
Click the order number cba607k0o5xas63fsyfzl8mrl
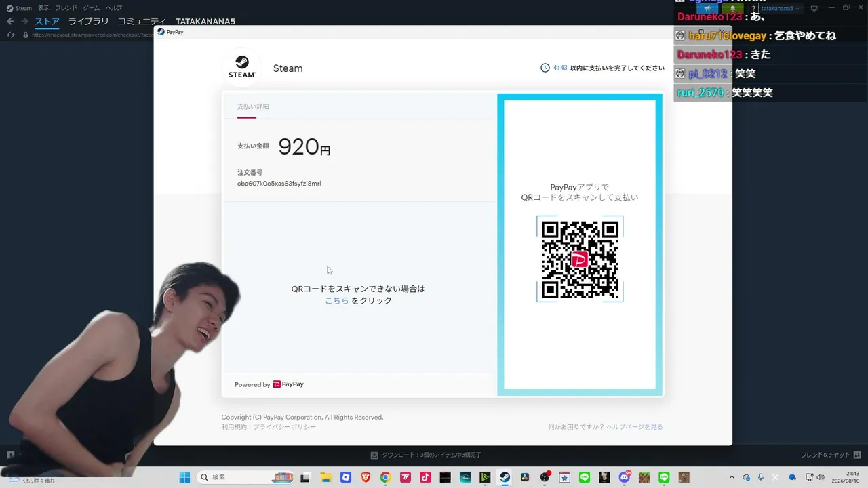279,184
